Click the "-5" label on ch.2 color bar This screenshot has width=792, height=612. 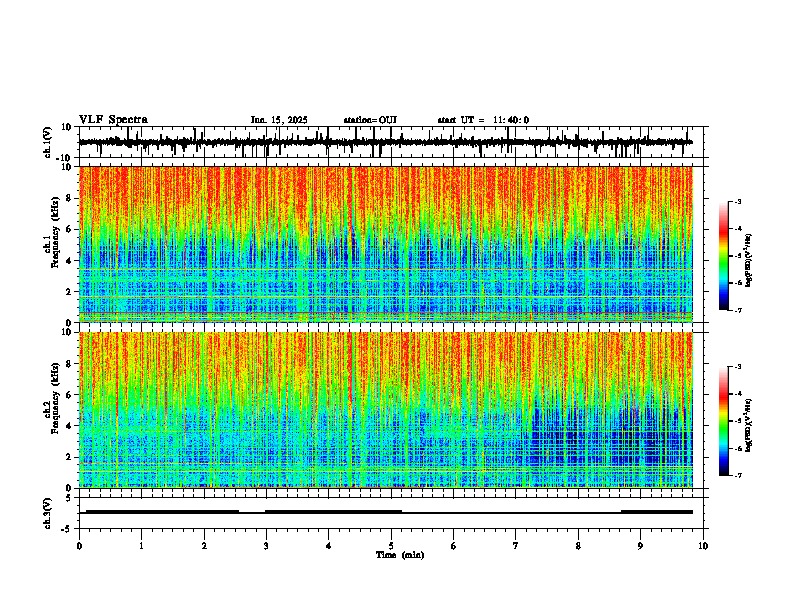(x=738, y=421)
